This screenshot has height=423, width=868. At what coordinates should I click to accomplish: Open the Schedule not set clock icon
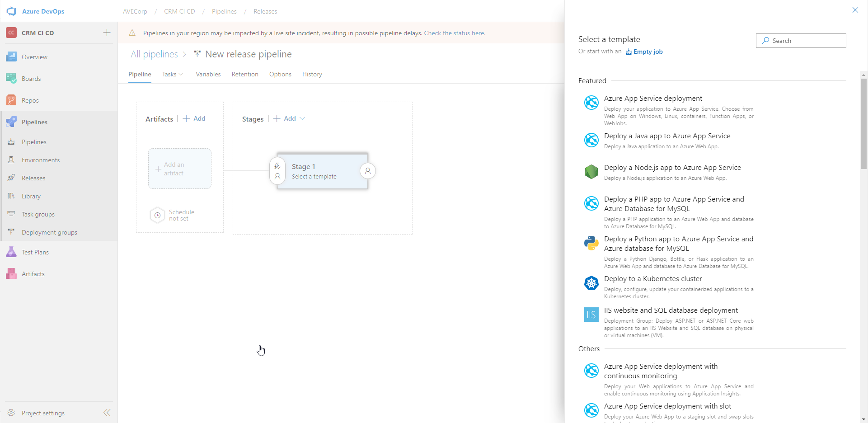(157, 215)
